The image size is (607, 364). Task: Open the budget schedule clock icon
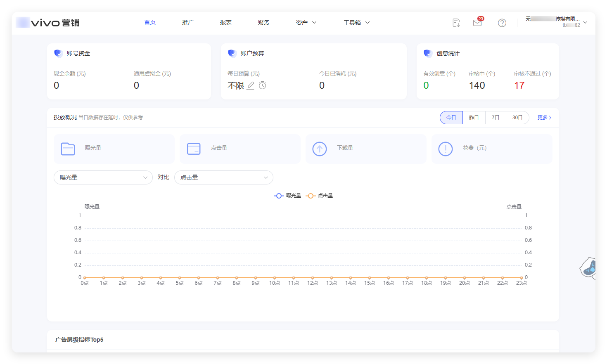tap(262, 85)
